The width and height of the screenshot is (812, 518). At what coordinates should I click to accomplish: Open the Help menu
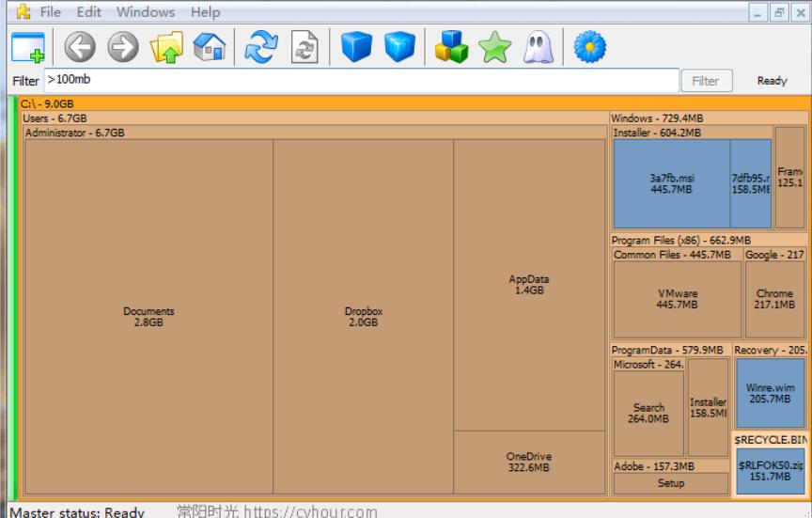click(x=205, y=12)
